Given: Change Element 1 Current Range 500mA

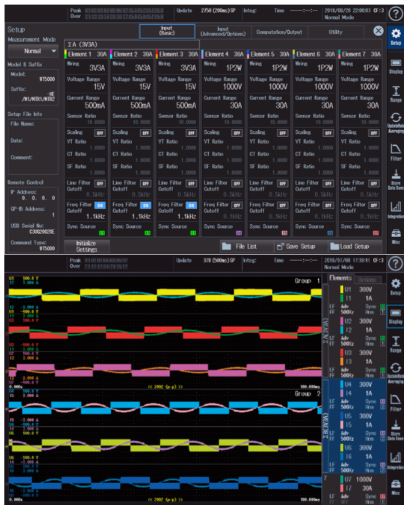Looking at the screenshot, I should (86, 102).
